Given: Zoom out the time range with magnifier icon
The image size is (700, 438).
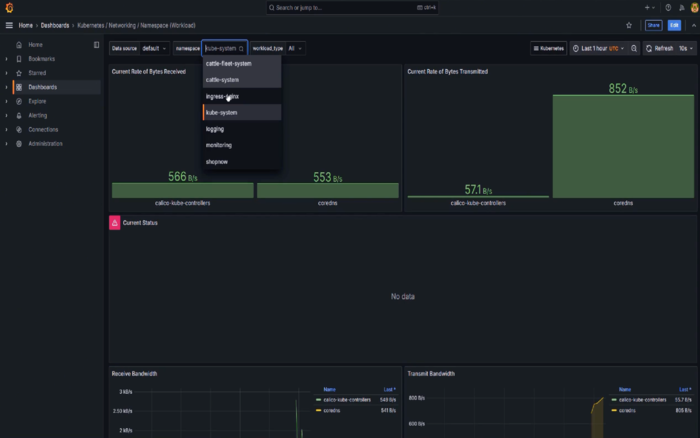Looking at the screenshot, I should pos(634,48).
